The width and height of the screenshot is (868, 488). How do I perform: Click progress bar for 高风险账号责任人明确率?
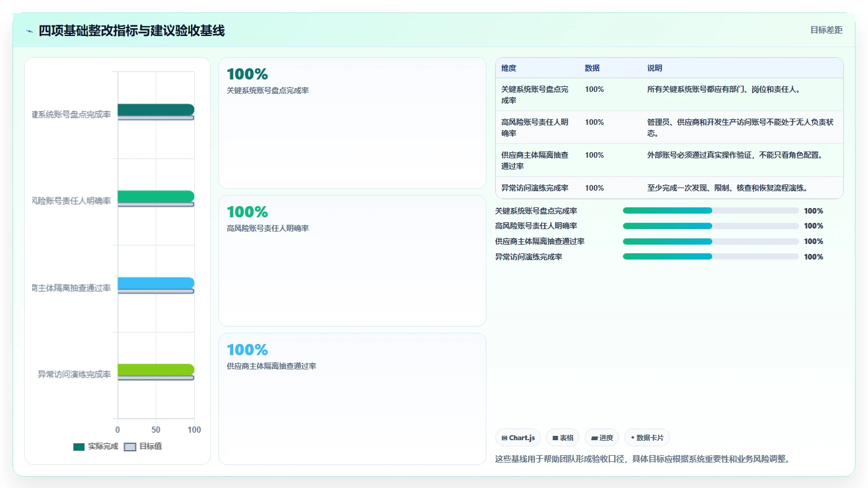coord(711,226)
